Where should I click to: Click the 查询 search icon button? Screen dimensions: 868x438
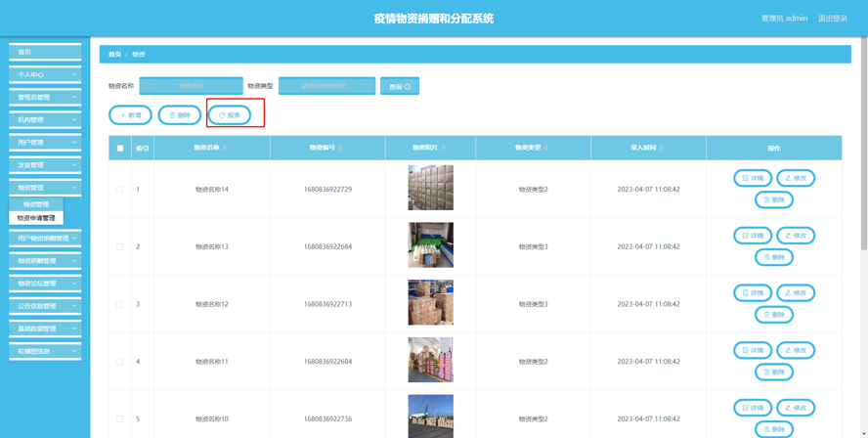pos(400,86)
